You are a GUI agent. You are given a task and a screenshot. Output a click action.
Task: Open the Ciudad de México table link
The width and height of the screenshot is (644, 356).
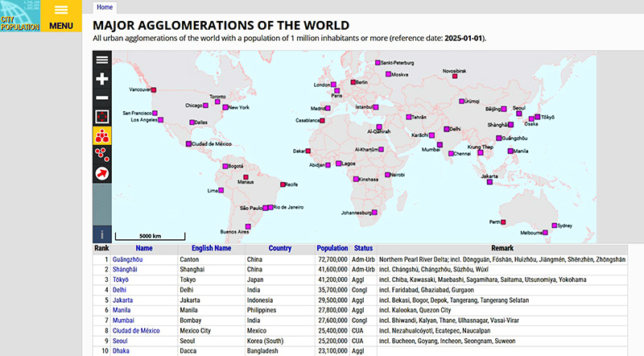pos(138,329)
